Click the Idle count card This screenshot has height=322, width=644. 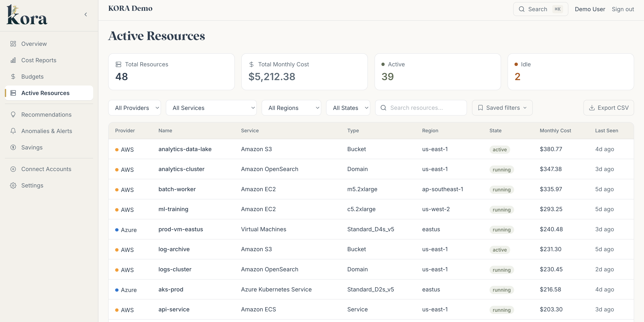(x=571, y=72)
